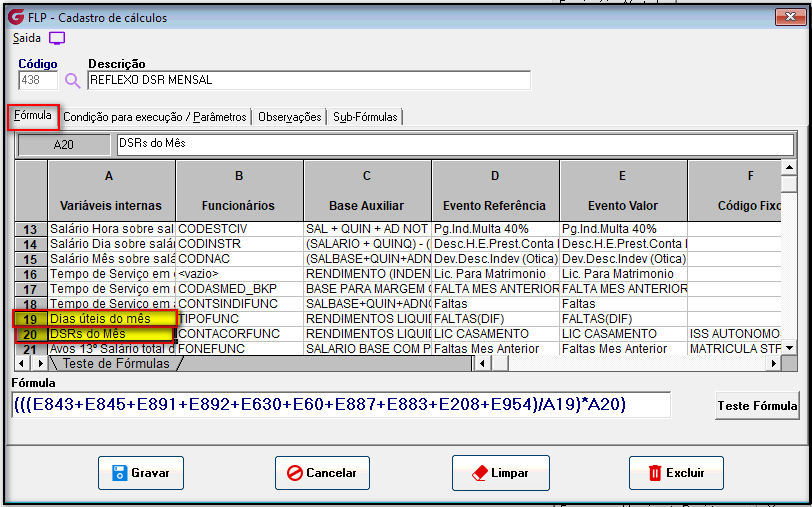Click the A20 cell reference box
Viewport: 812px width, 507px height.
[x=64, y=145]
